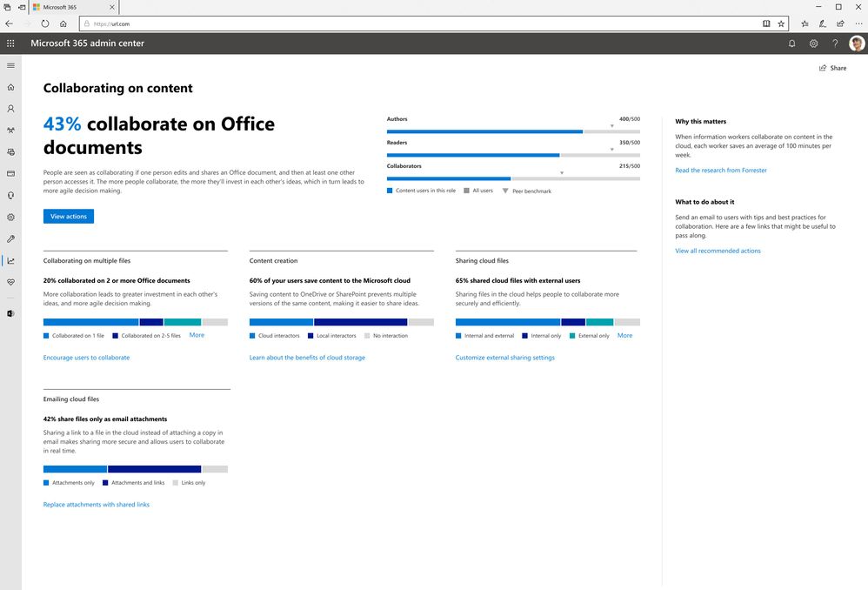Screen dimensions: 868x590
Task: Open Settings gear in the sidebar
Action: [10, 218]
